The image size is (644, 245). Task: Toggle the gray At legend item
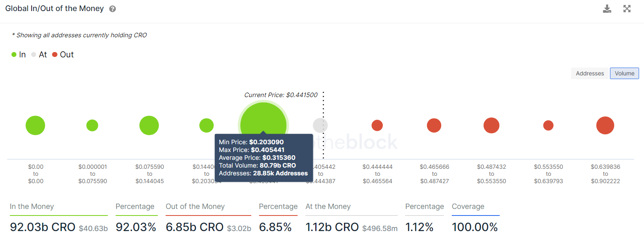click(x=39, y=54)
